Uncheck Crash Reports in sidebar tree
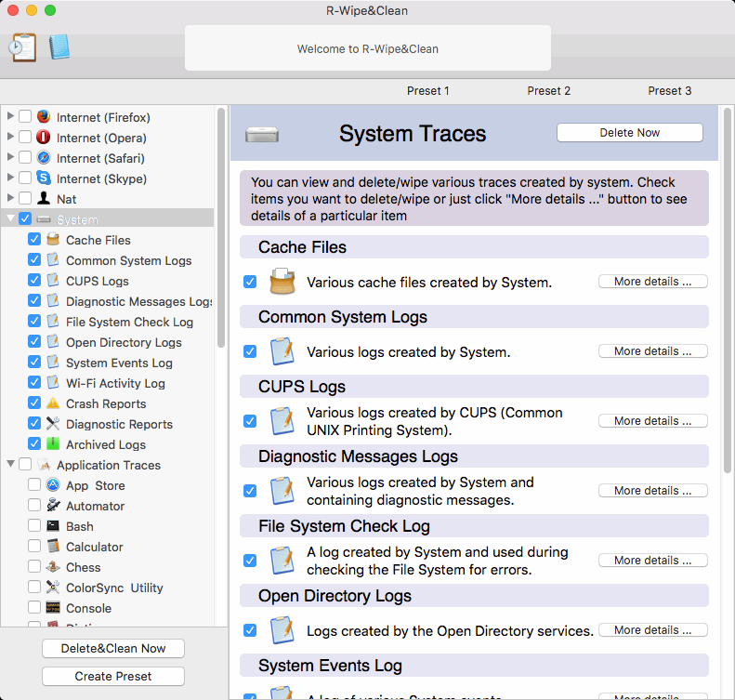This screenshot has width=735, height=700. (34, 403)
